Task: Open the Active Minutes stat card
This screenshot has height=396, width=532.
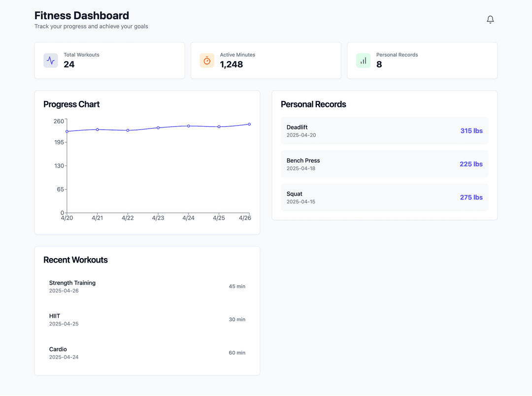Action: [x=266, y=60]
